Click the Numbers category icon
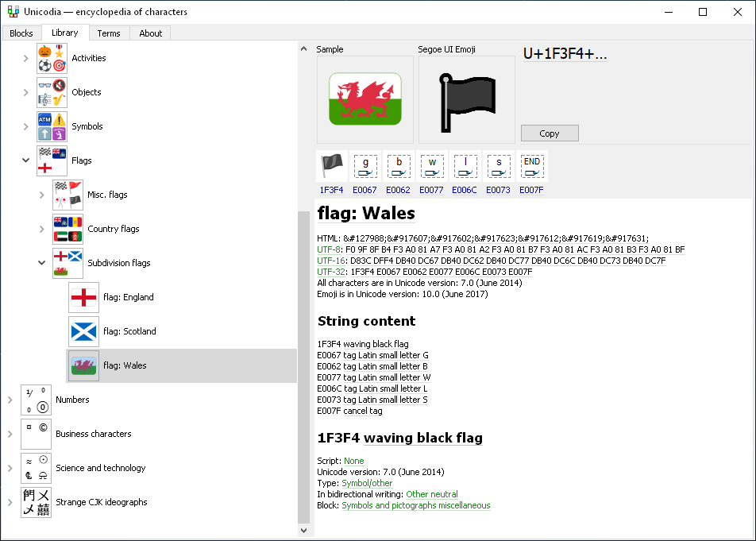The height and width of the screenshot is (541, 756). point(37,400)
